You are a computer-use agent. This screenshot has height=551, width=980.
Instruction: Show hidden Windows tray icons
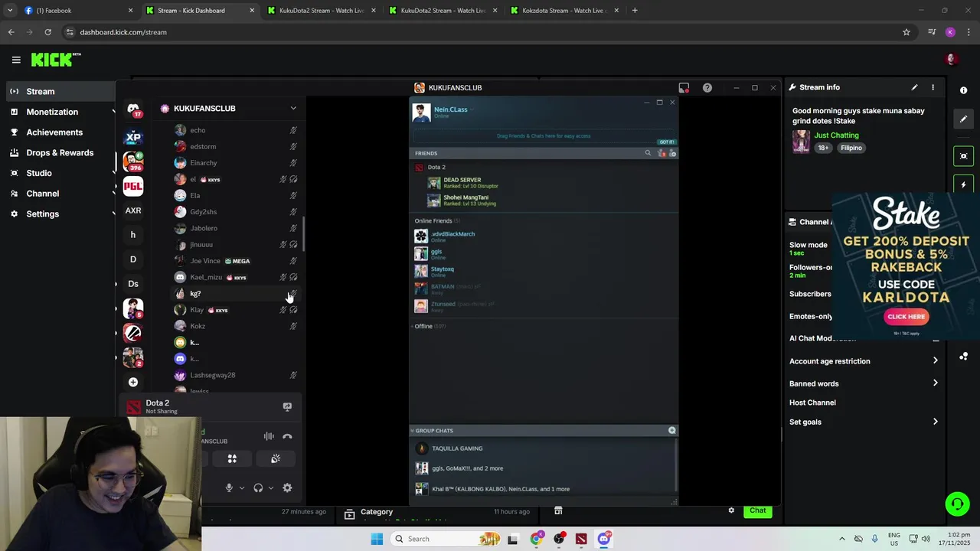(841, 539)
